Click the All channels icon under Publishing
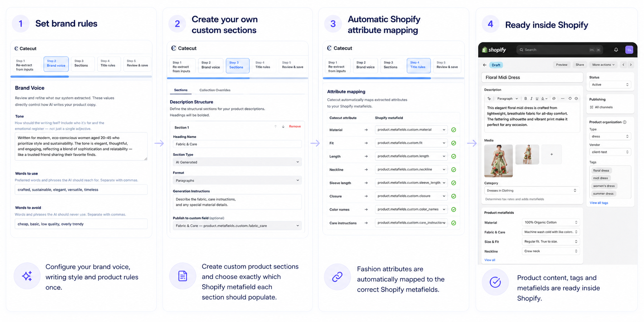Image resolution: width=644 pixels, height=322 pixels. tap(592, 107)
